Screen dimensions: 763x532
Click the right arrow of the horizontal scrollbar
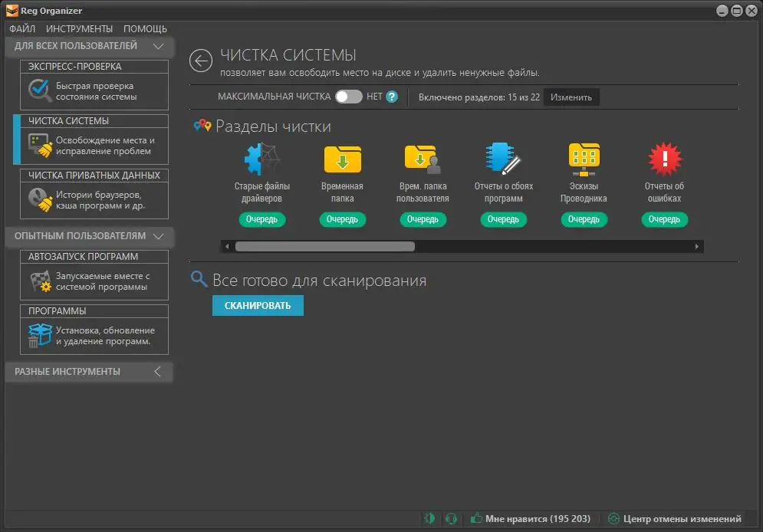click(x=696, y=246)
